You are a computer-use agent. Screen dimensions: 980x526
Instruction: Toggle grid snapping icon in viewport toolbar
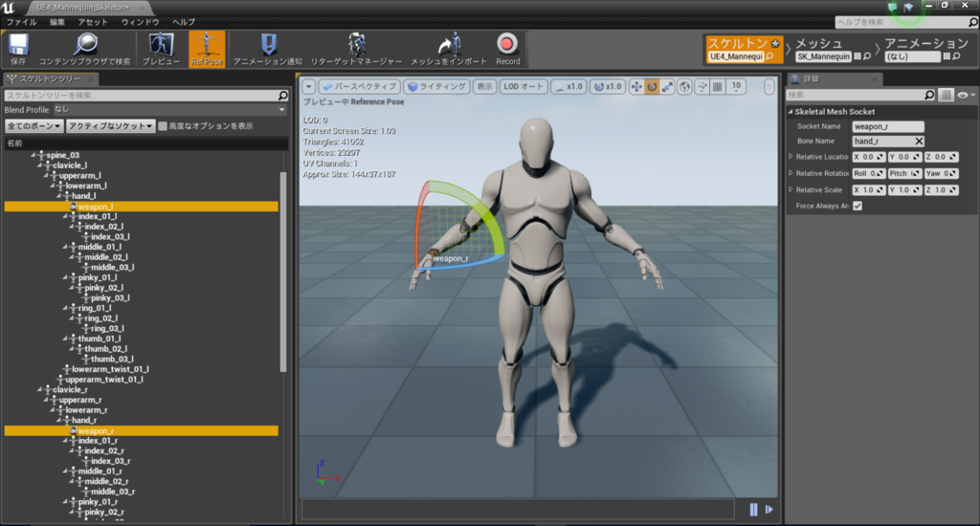click(718, 87)
